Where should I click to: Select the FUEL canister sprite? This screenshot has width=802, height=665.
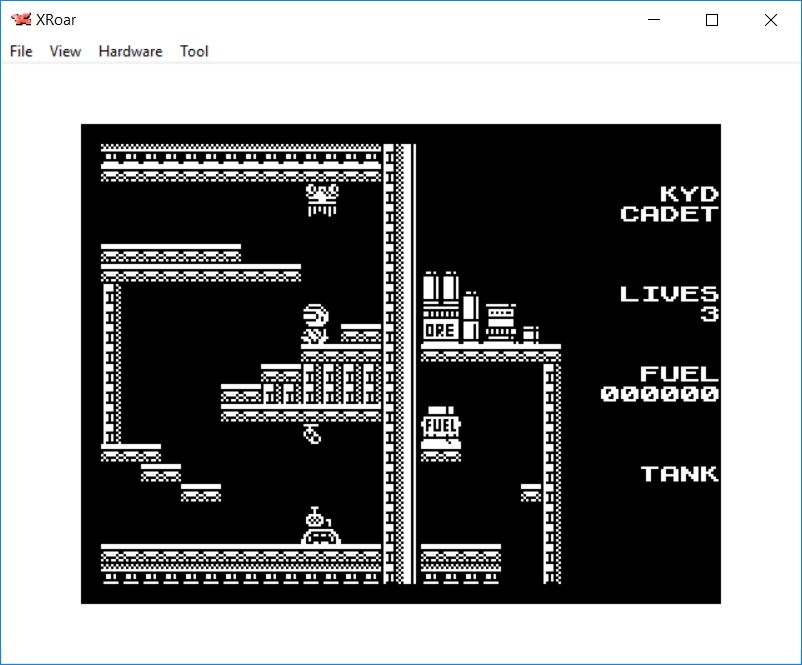440,425
